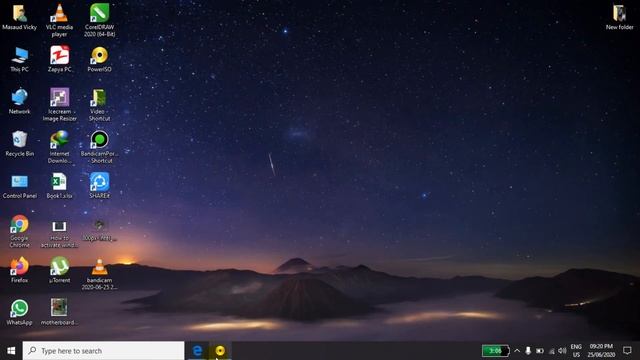The height and width of the screenshot is (360, 640).
Task: Select the How to activate windows file
Action: [x=60, y=234]
